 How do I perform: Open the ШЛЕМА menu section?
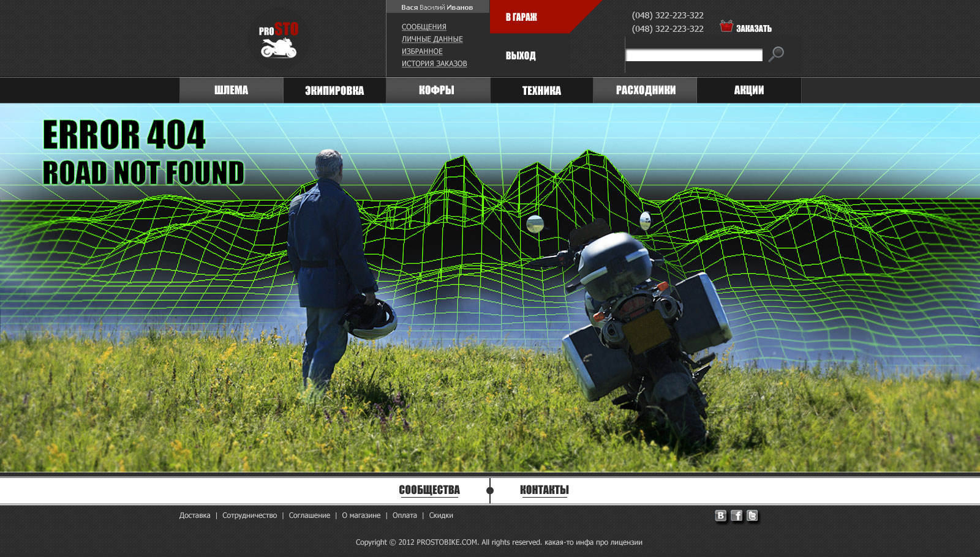point(232,91)
